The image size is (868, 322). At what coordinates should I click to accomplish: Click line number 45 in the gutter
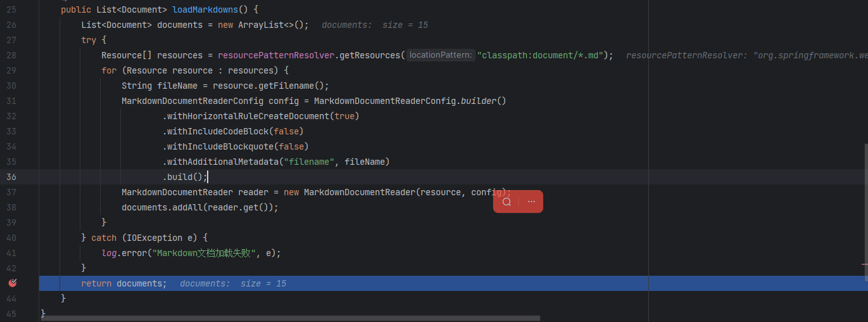(11, 314)
